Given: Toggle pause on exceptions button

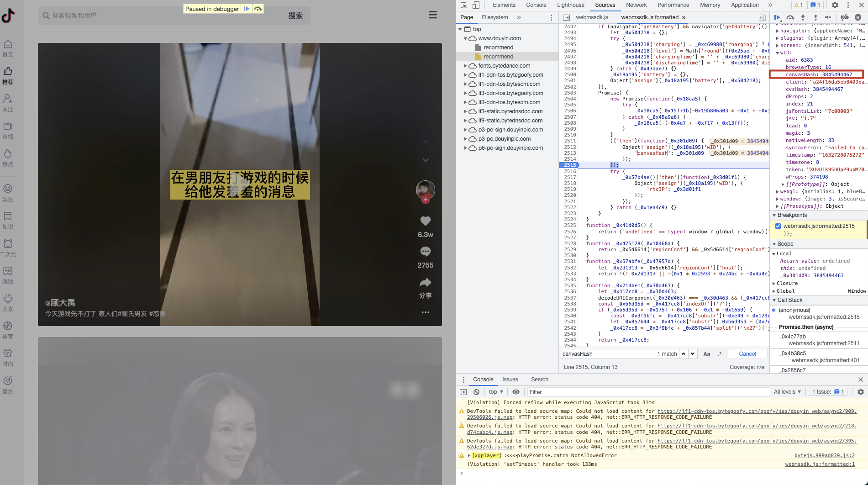Looking at the screenshot, I should (858, 17).
